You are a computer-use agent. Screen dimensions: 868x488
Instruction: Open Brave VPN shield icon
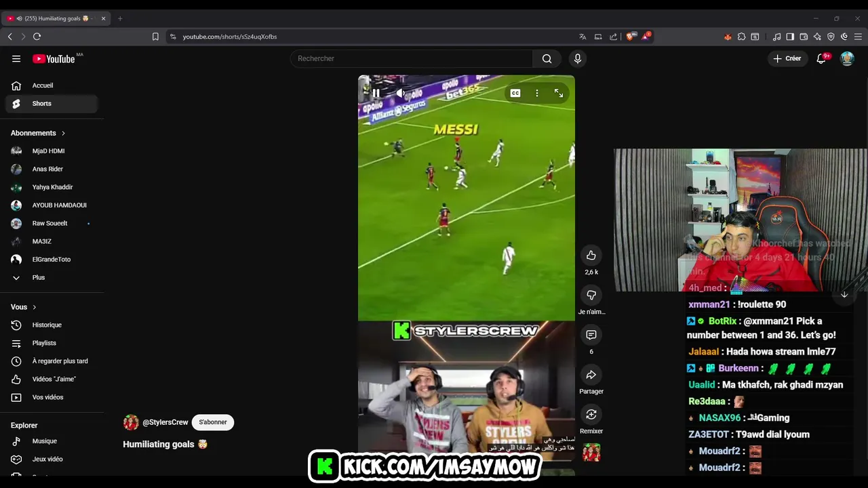pyautogui.click(x=831, y=37)
